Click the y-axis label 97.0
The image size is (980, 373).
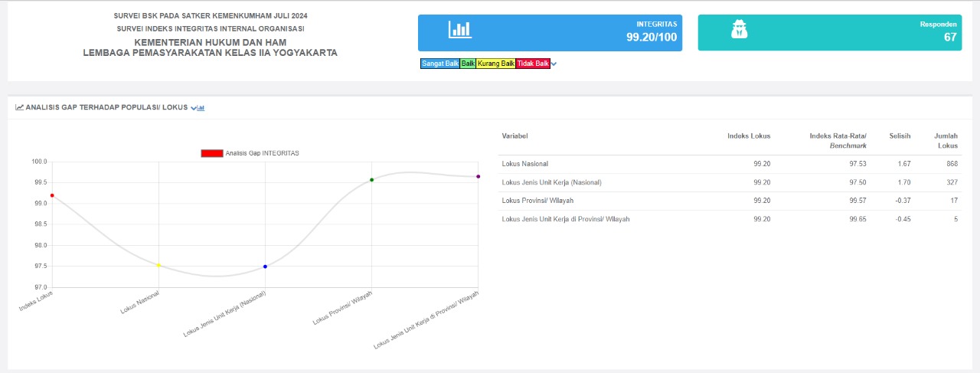40,287
